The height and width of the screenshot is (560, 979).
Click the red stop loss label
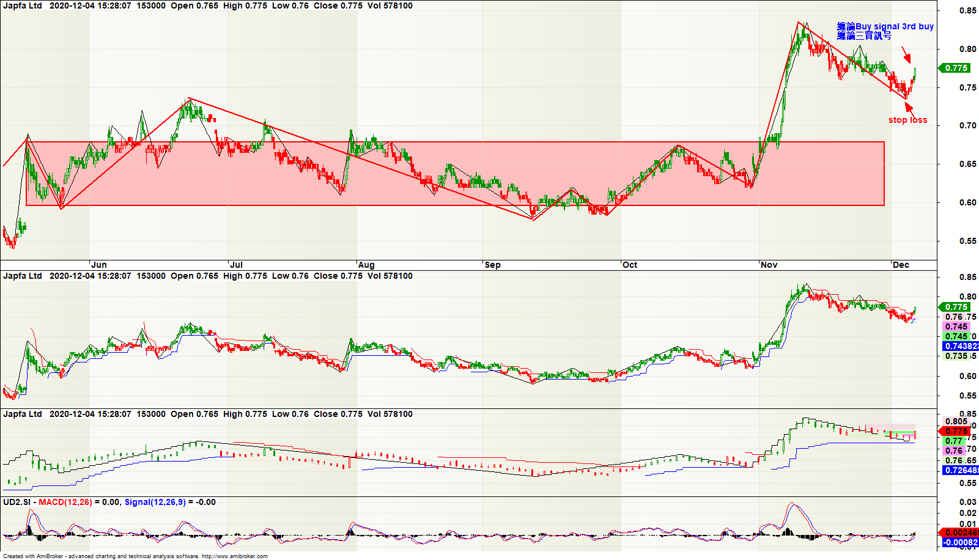coord(907,120)
